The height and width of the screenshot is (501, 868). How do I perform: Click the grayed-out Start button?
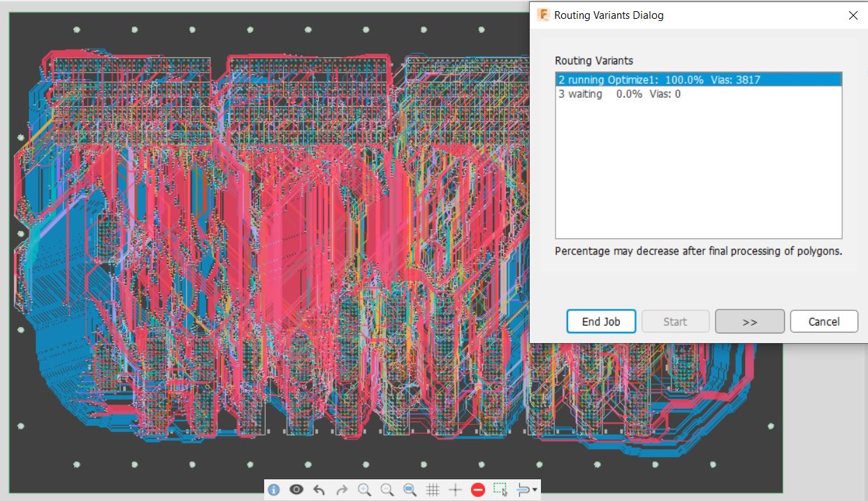tap(675, 321)
